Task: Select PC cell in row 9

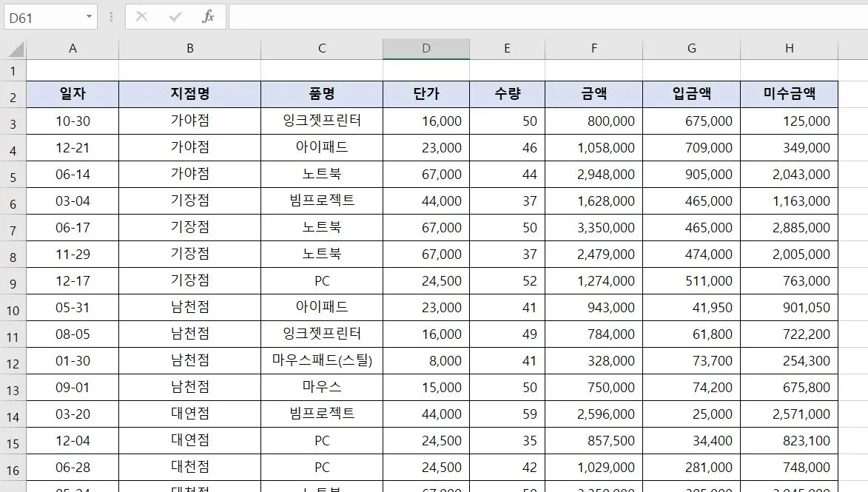Action: (322, 281)
